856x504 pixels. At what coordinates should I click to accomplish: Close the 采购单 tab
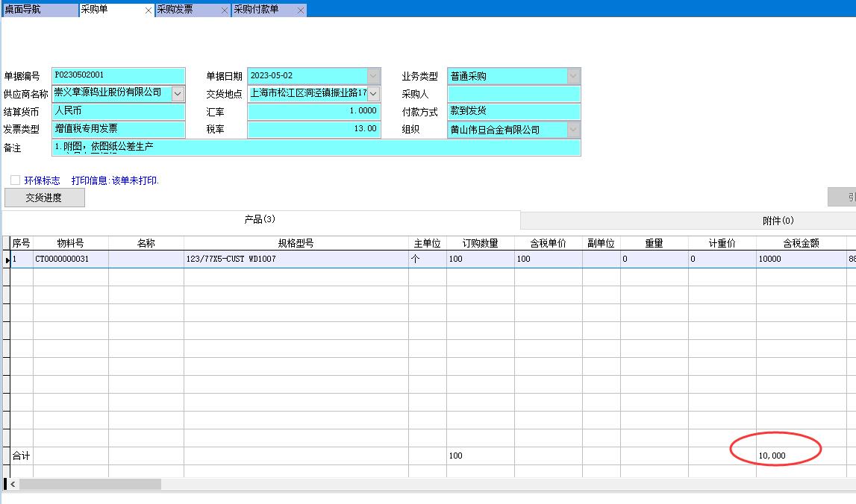[149, 10]
